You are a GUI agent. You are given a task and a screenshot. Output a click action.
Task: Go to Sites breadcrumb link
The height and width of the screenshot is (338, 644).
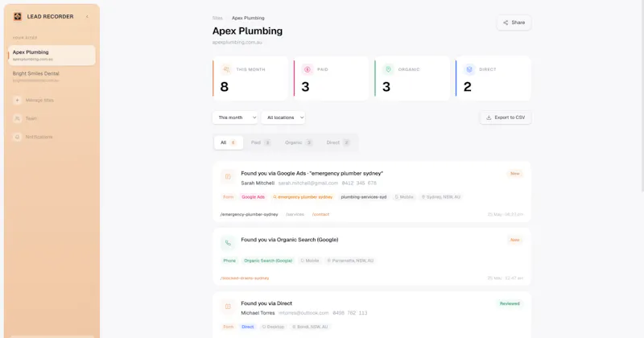pos(217,18)
